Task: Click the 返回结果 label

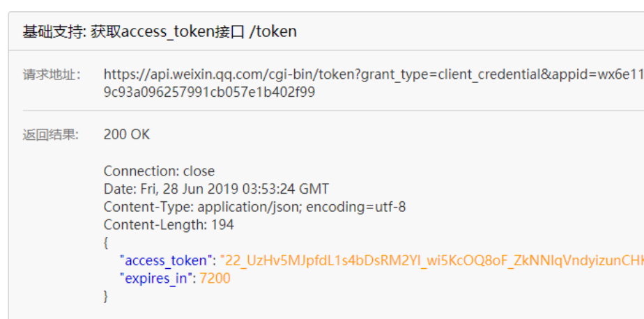Action: (x=52, y=134)
